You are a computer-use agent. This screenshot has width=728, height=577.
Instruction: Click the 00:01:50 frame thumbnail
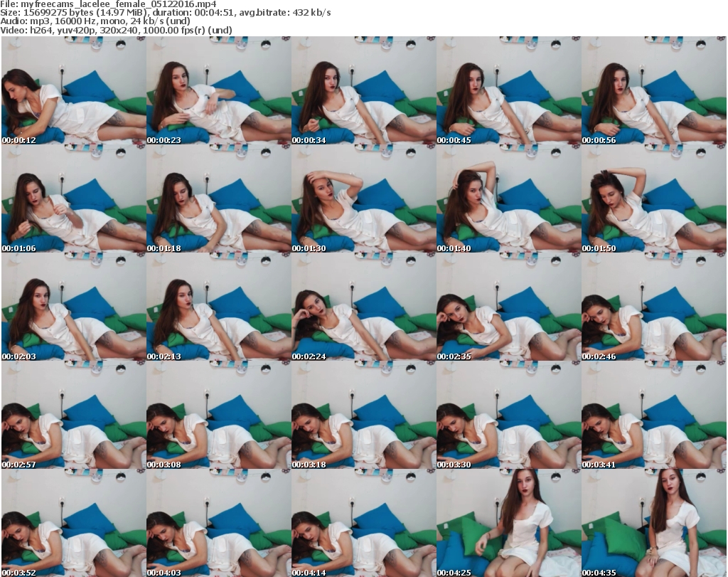[x=653, y=199]
